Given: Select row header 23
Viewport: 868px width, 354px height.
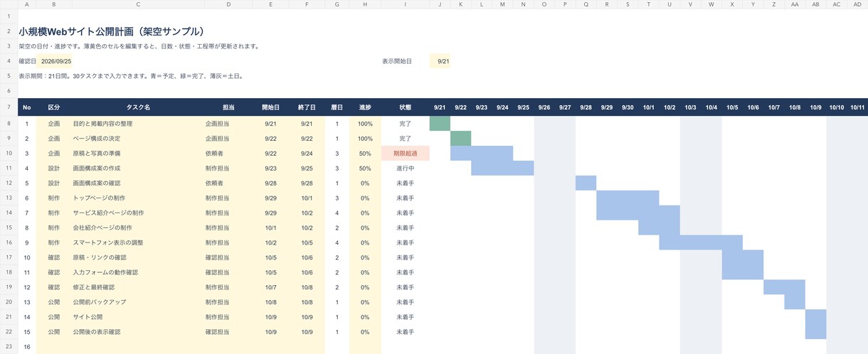Looking at the screenshot, I should tap(9, 347).
